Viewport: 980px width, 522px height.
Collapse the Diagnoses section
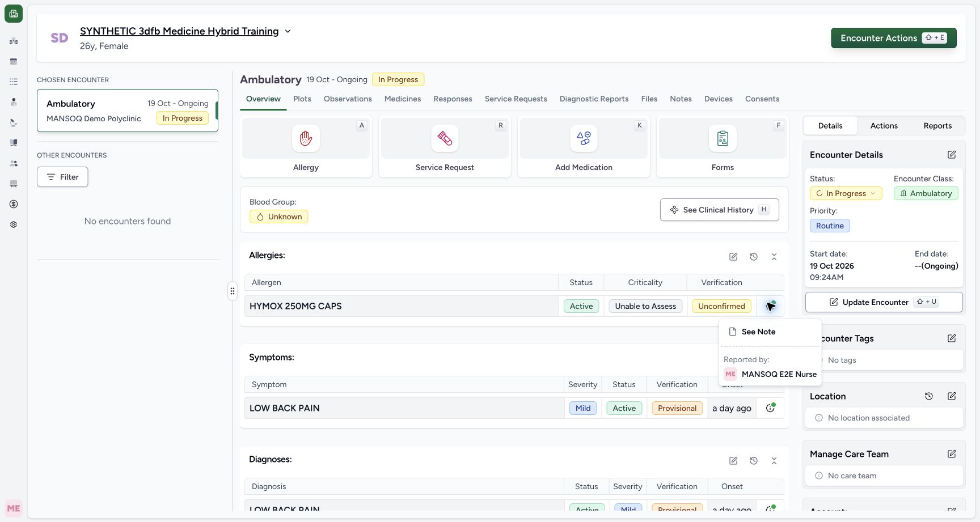point(774,461)
